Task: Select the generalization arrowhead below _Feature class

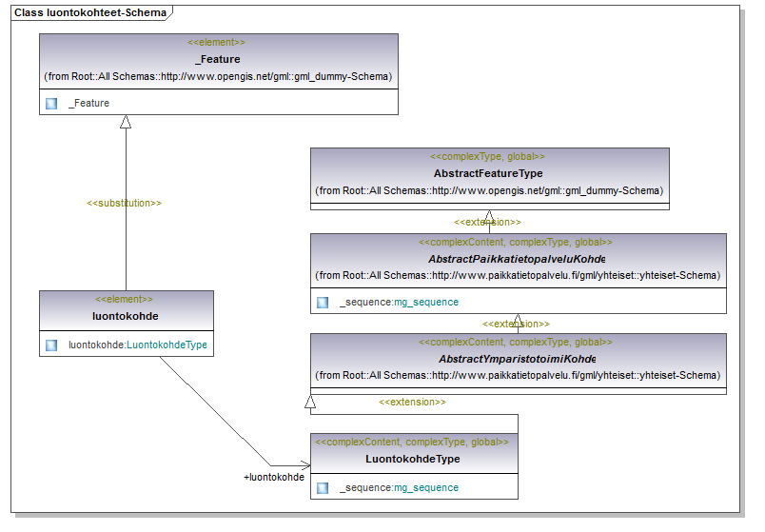Action: (126, 122)
